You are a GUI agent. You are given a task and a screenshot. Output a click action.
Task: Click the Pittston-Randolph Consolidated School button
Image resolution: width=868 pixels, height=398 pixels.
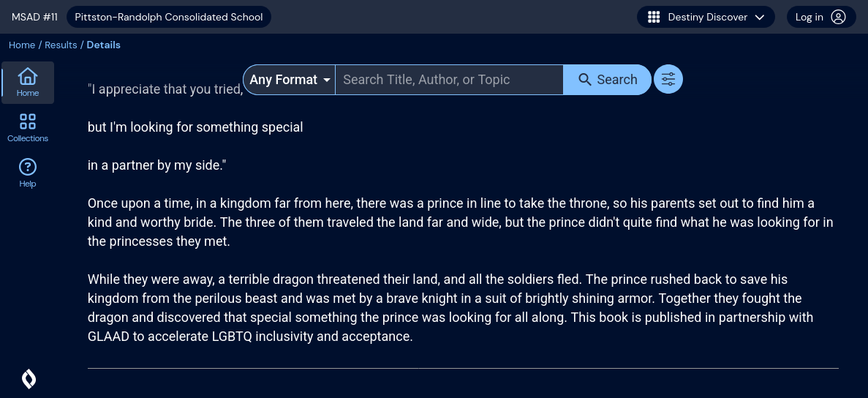(x=168, y=17)
